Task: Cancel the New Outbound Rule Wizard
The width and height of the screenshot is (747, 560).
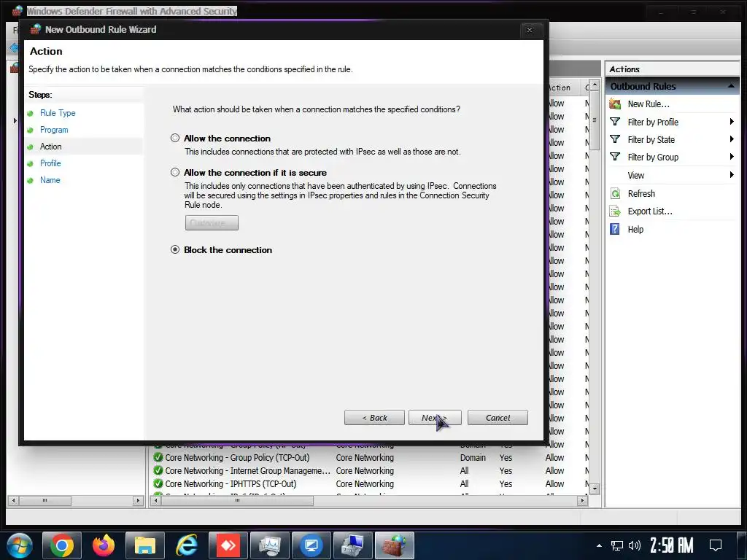Action: coord(498,418)
